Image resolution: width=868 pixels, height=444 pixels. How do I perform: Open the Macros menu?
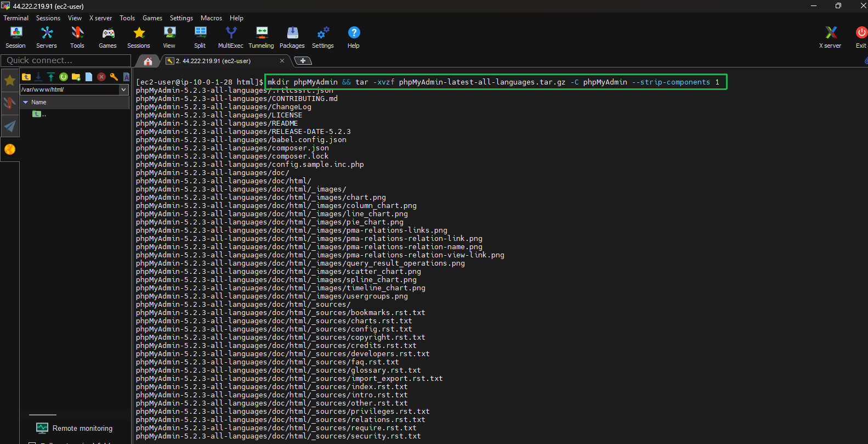click(211, 18)
